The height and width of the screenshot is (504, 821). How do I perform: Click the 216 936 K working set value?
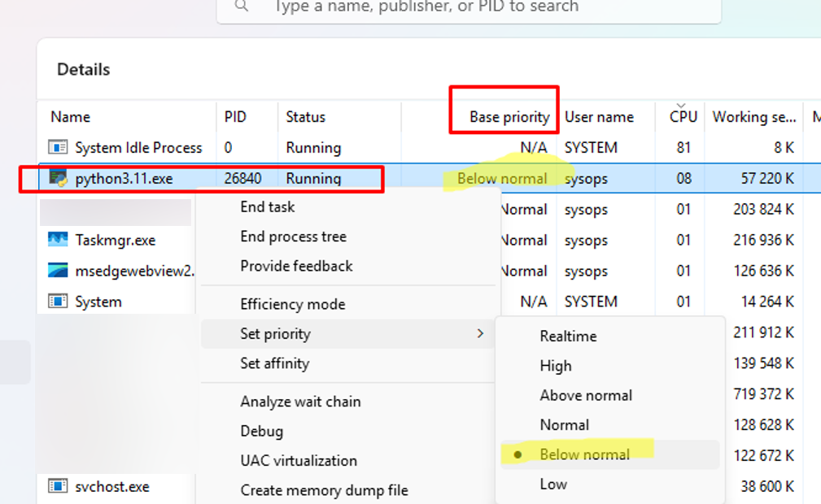(x=763, y=241)
